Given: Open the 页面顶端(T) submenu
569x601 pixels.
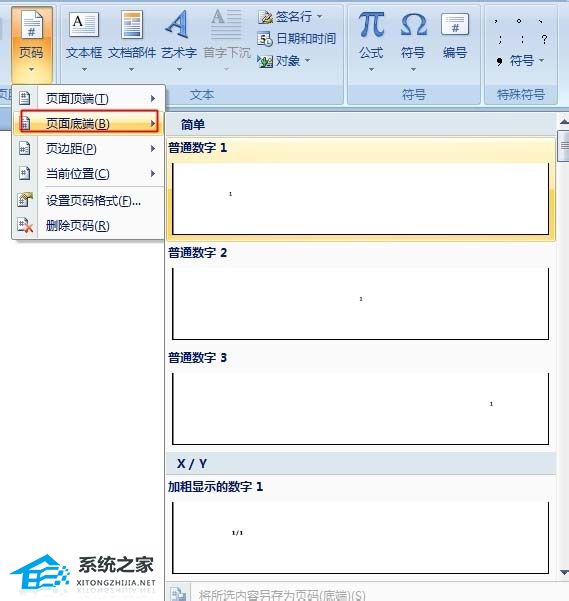Looking at the screenshot, I should [89, 99].
